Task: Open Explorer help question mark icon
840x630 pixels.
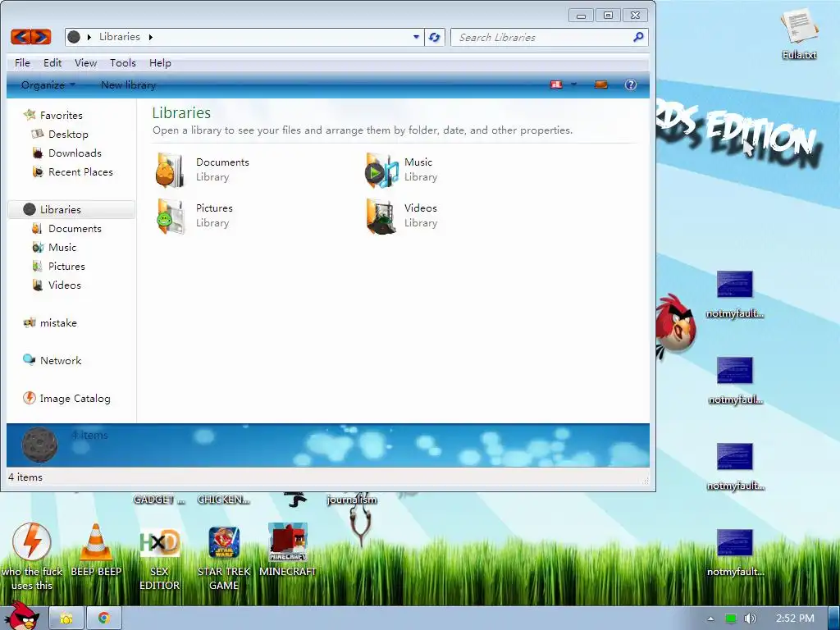Action: tap(631, 84)
